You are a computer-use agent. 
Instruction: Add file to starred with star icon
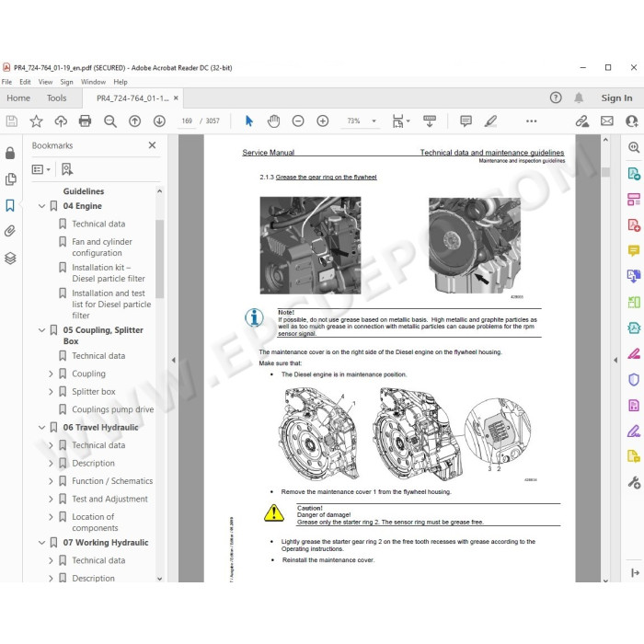[x=36, y=121]
